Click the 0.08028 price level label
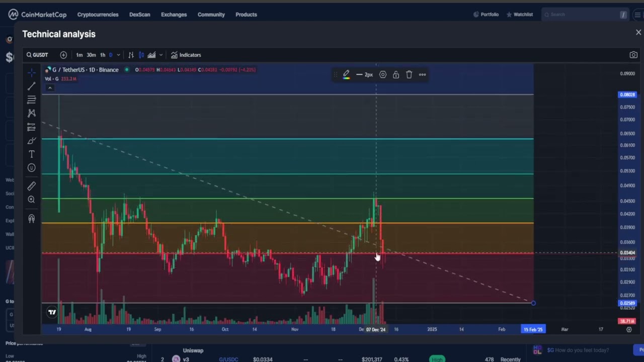Image resolution: width=644 pixels, height=362 pixels. click(x=627, y=95)
